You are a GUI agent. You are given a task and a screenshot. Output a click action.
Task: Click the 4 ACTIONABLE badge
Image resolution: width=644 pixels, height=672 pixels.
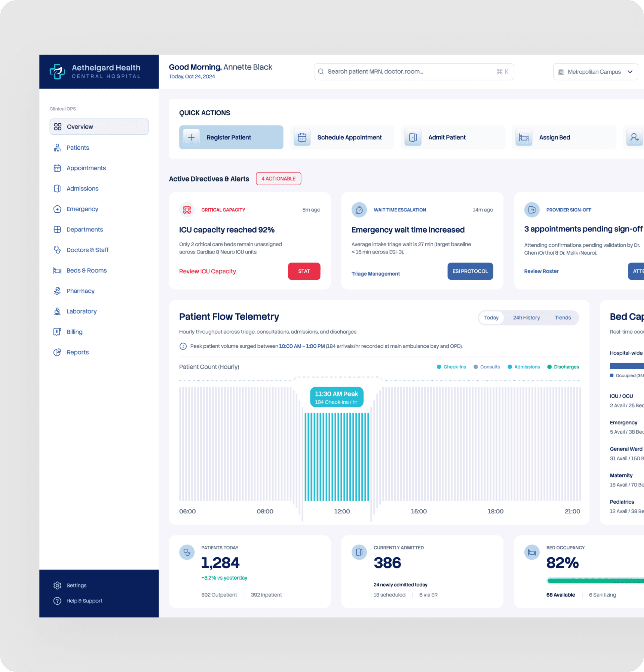(278, 179)
